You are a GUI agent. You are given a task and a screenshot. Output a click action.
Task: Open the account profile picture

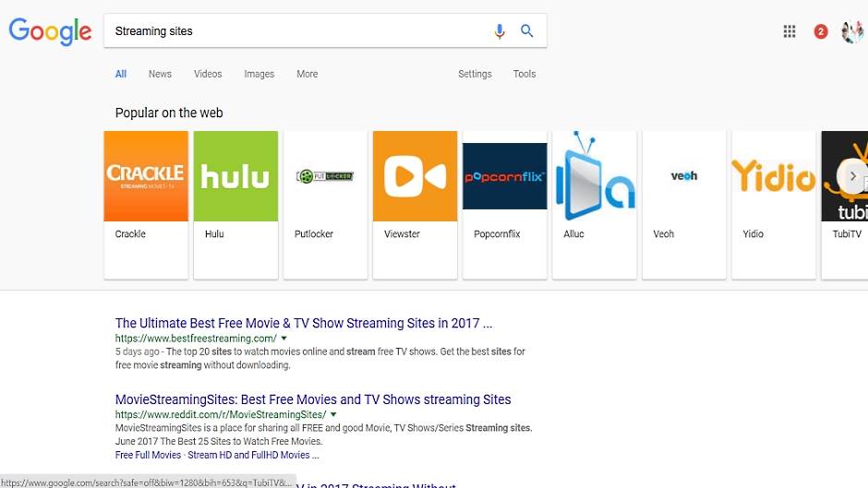(x=851, y=31)
